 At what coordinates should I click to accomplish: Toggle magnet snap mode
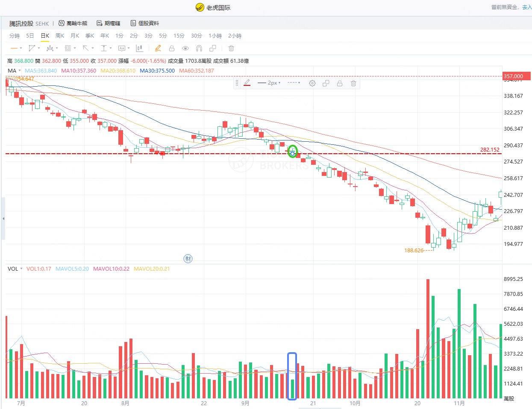[199, 48]
